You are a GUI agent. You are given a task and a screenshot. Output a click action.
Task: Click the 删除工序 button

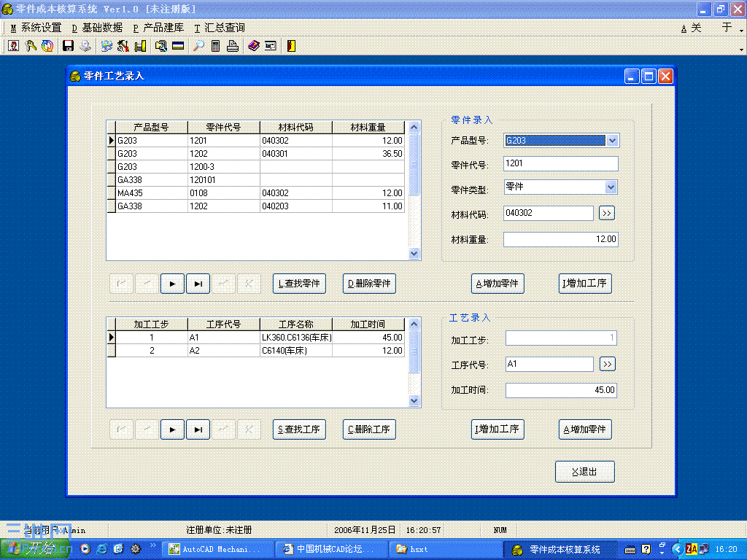tap(369, 429)
